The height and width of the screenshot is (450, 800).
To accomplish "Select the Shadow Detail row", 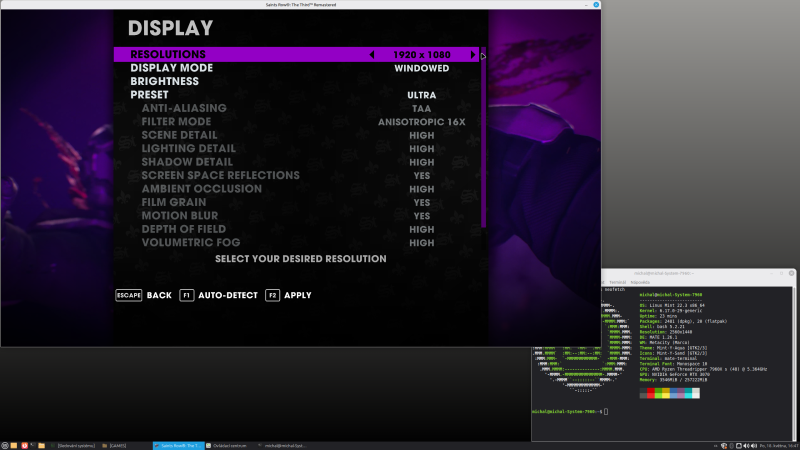I will [x=296, y=162].
